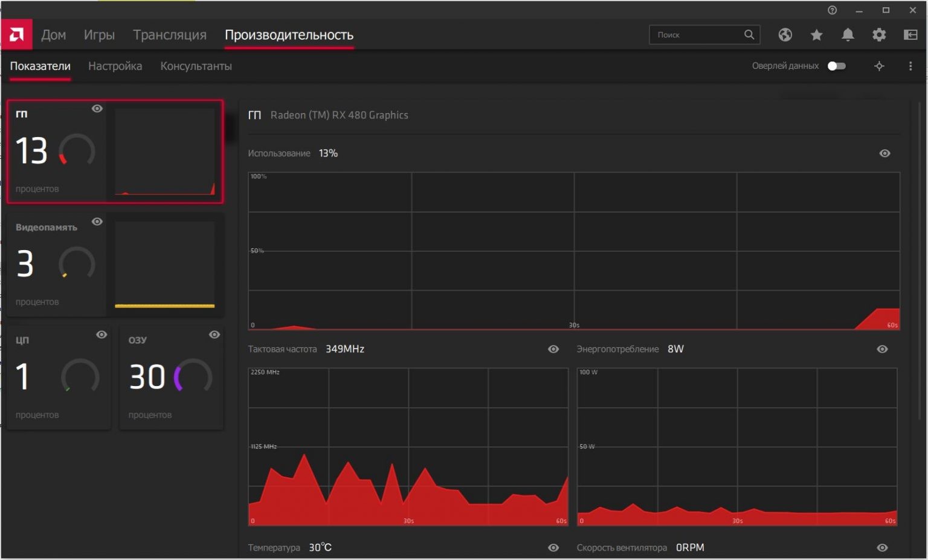928x560 pixels.
Task: Toggle eye icon on ОЗУ card
Action: click(214, 335)
